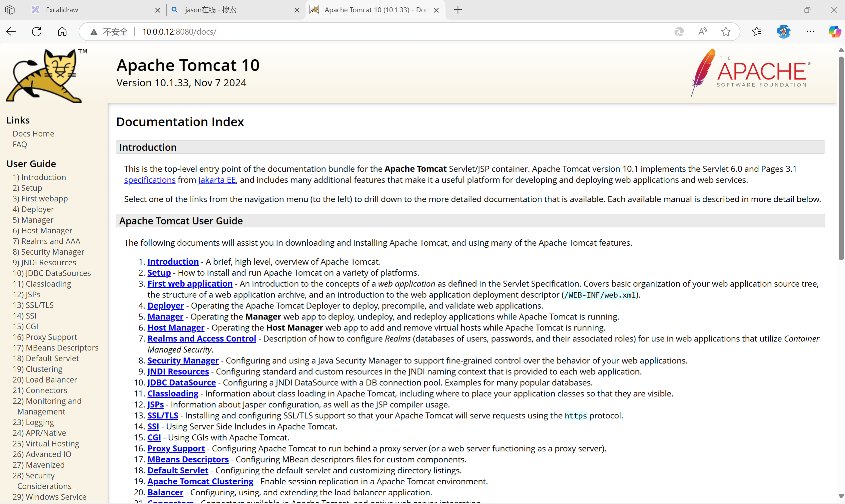This screenshot has height=504, width=845.
Task: Open the Default Servlet link in list
Action: (178, 471)
